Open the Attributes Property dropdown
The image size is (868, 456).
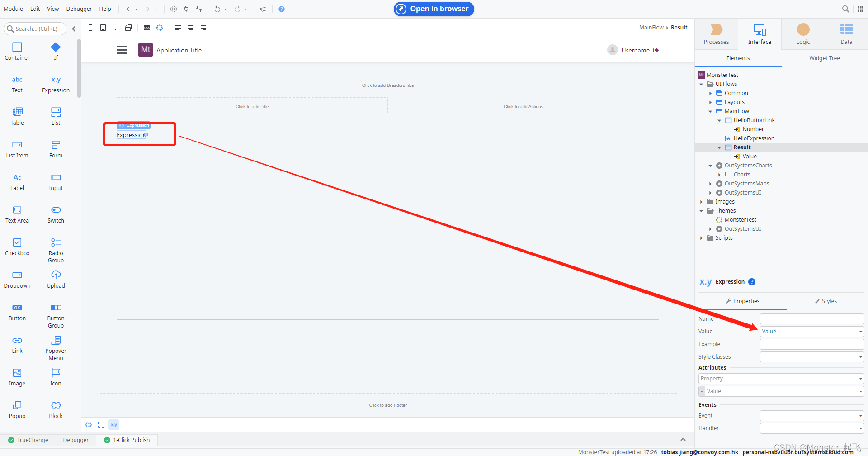click(x=860, y=379)
